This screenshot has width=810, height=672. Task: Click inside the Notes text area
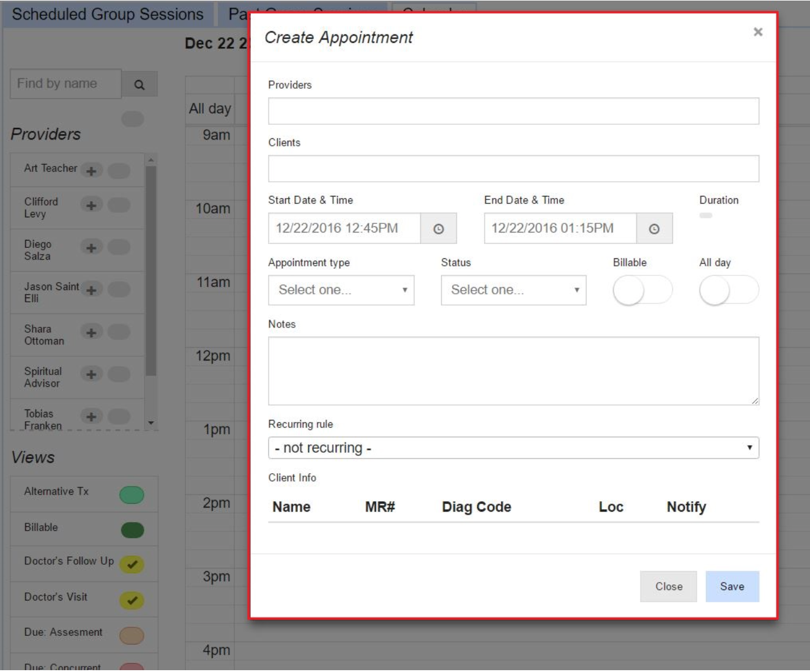click(513, 371)
